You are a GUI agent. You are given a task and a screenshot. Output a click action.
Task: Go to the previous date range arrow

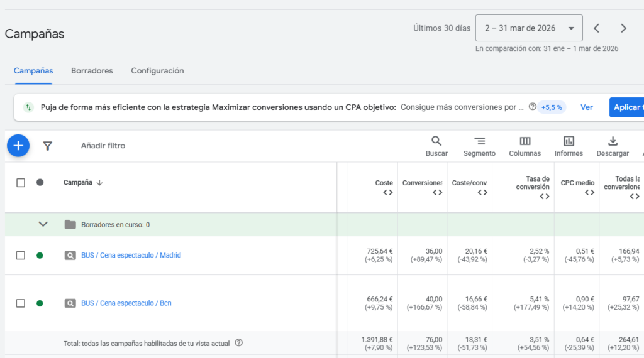click(x=597, y=28)
